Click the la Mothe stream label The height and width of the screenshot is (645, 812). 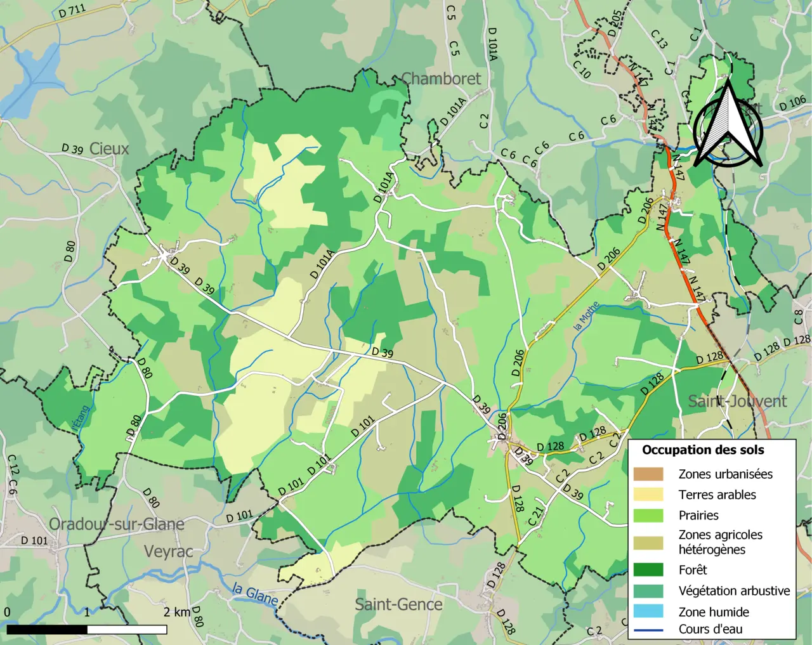(586, 316)
